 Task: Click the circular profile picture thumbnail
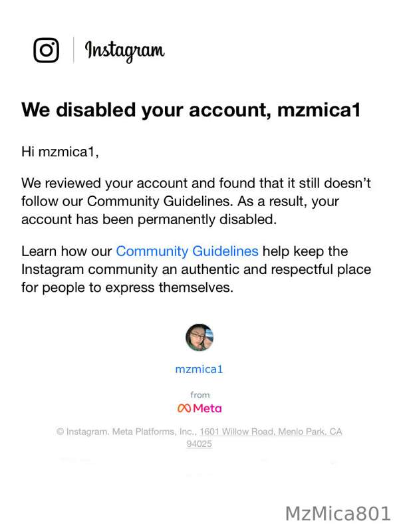pyautogui.click(x=199, y=338)
